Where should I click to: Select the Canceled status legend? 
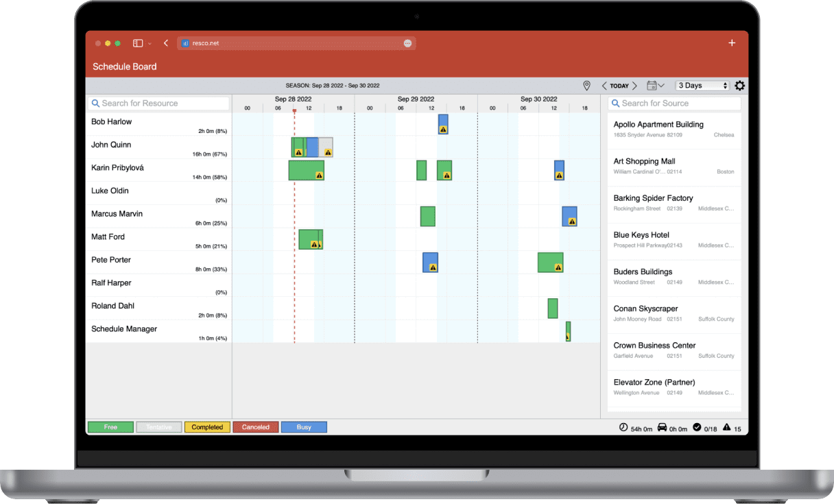256,427
